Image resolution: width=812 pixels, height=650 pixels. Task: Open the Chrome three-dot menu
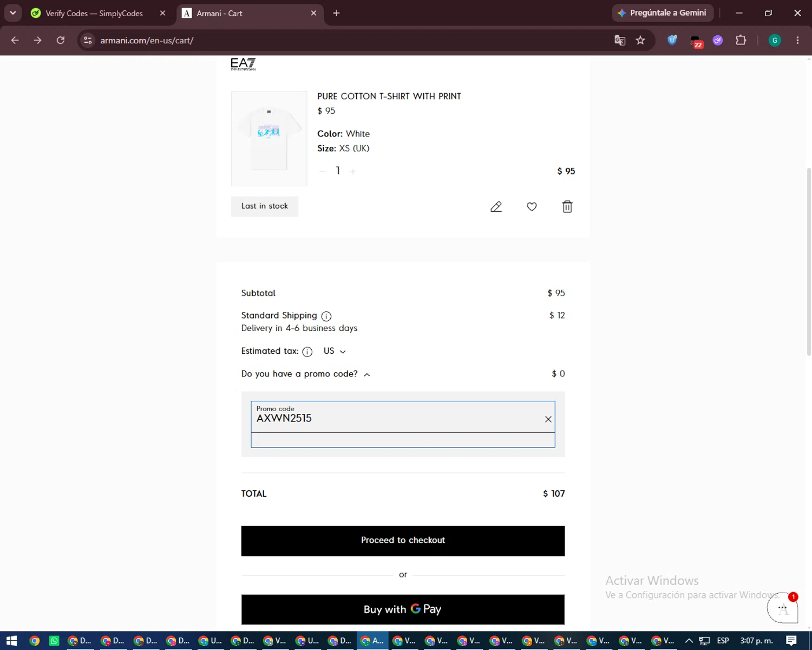(x=797, y=40)
